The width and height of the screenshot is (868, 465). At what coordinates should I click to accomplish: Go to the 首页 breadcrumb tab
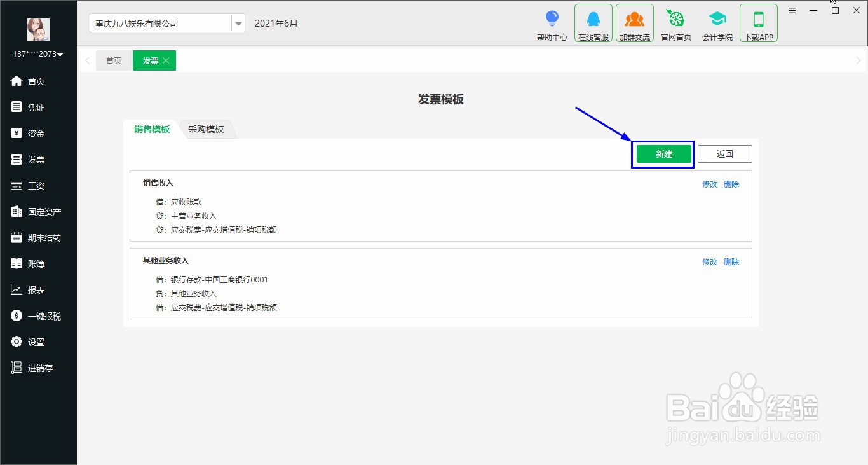click(114, 60)
